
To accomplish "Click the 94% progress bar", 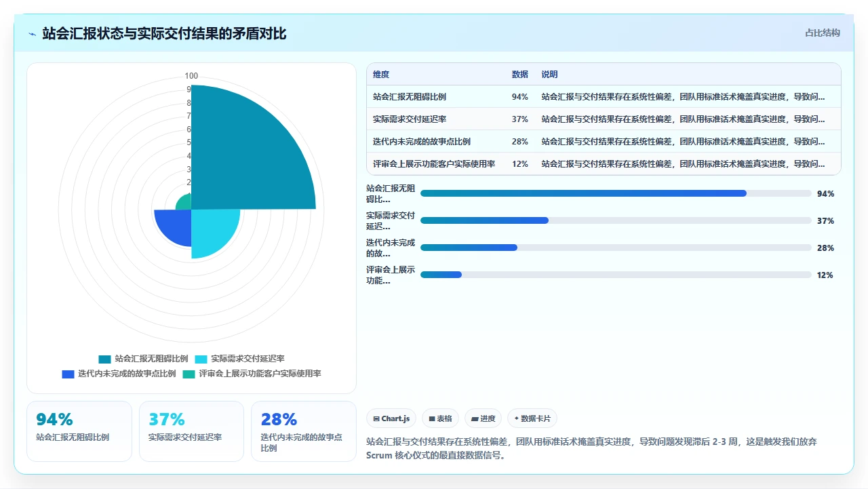I will (x=616, y=193).
